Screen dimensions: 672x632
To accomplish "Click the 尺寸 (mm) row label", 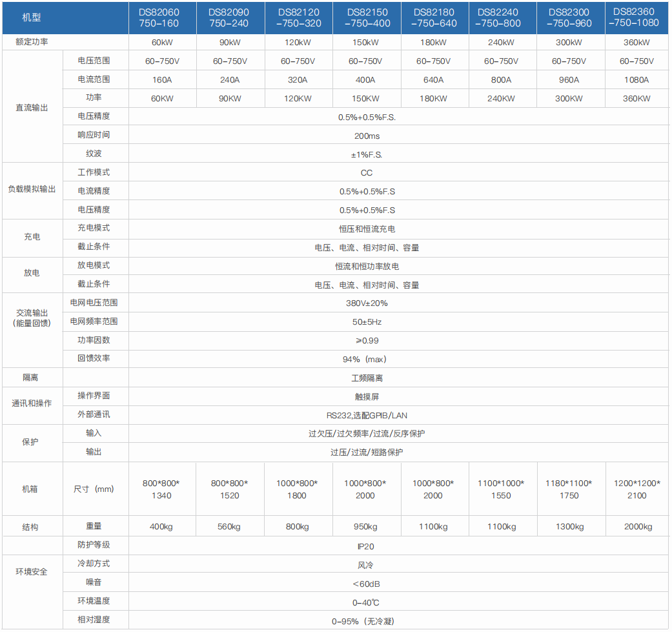I will pyautogui.click(x=94, y=489).
